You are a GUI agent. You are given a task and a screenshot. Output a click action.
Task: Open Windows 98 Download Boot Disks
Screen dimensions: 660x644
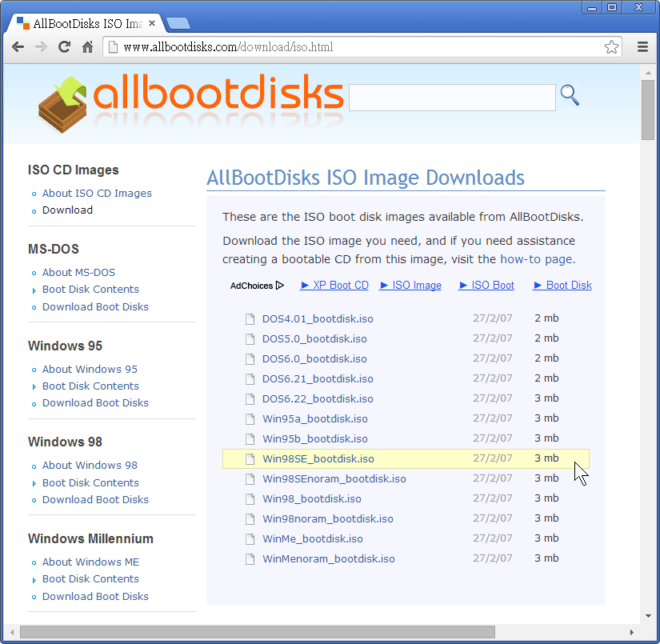(95, 500)
